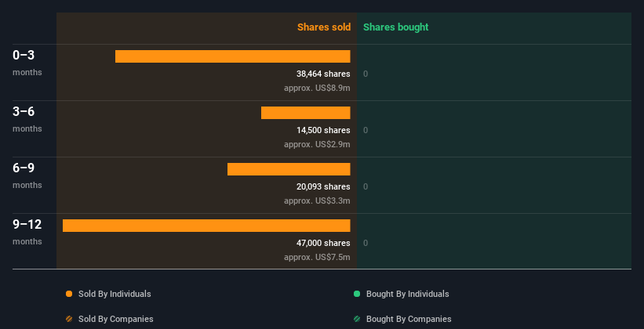The height and width of the screenshot is (329, 644).
Task: Click the approx. US$7.5m amount
Action: pyautogui.click(x=317, y=257)
